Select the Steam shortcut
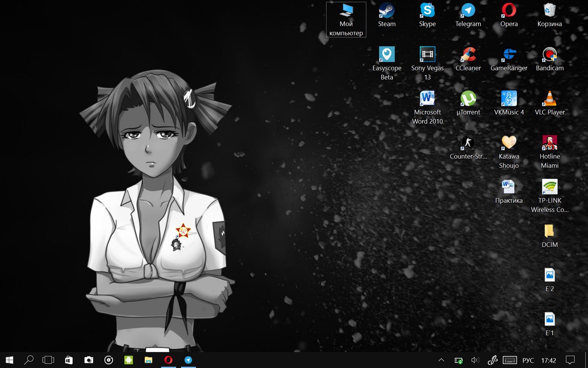 387,15
